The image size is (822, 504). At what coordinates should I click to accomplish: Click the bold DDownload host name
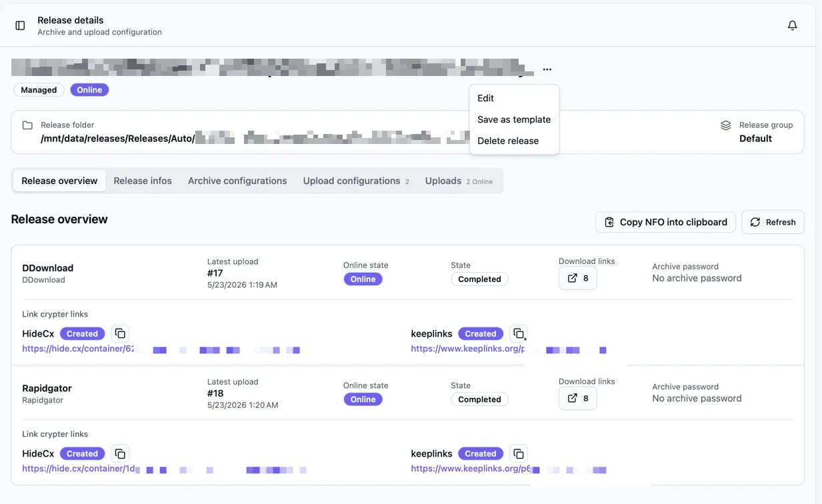pos(47,268)
